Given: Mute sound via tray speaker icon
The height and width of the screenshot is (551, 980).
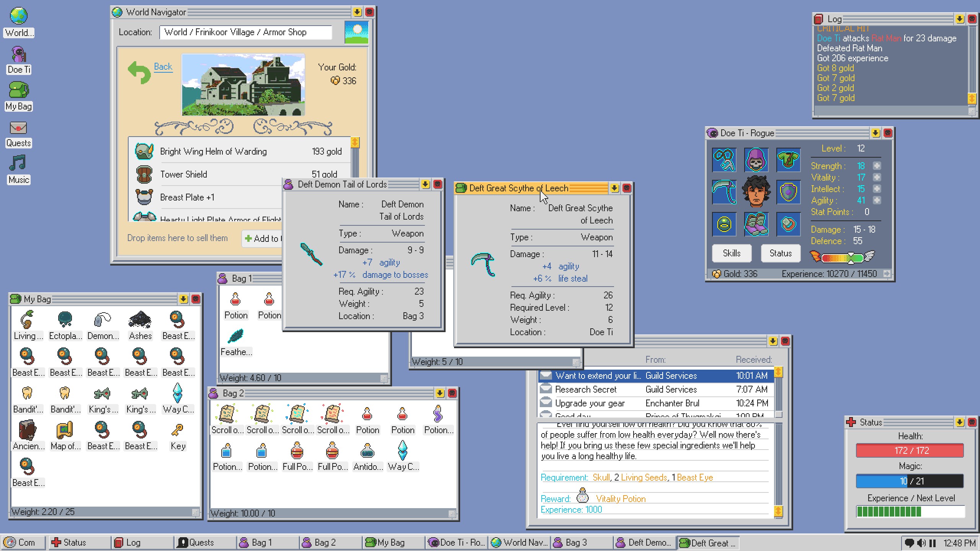Looking at the screenshot, I should [921, 543].
